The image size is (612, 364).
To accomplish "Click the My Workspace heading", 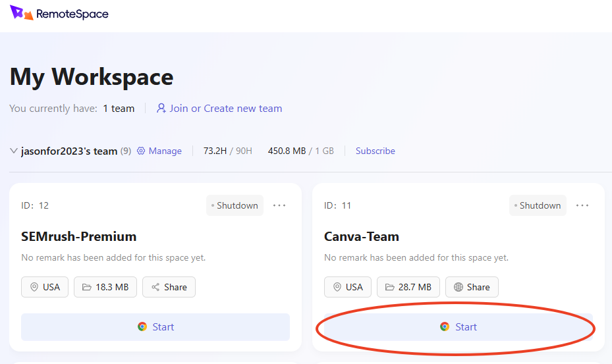I will coord(92,76).
